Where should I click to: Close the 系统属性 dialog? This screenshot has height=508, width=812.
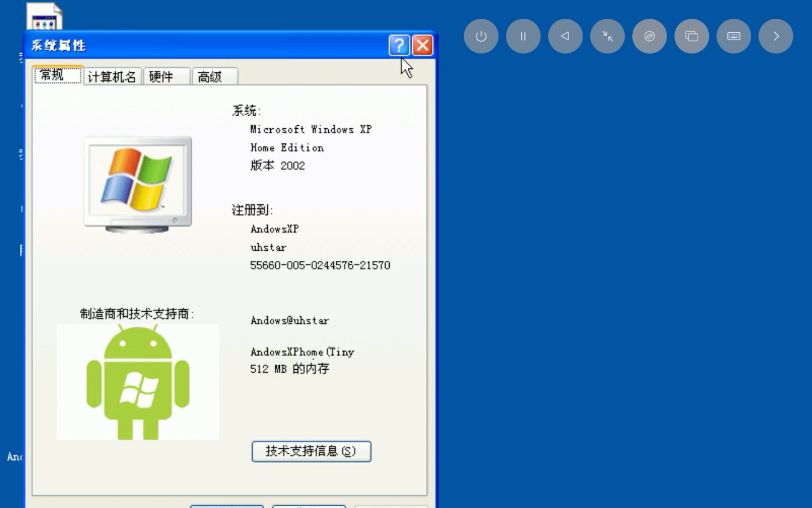(423, 45)
